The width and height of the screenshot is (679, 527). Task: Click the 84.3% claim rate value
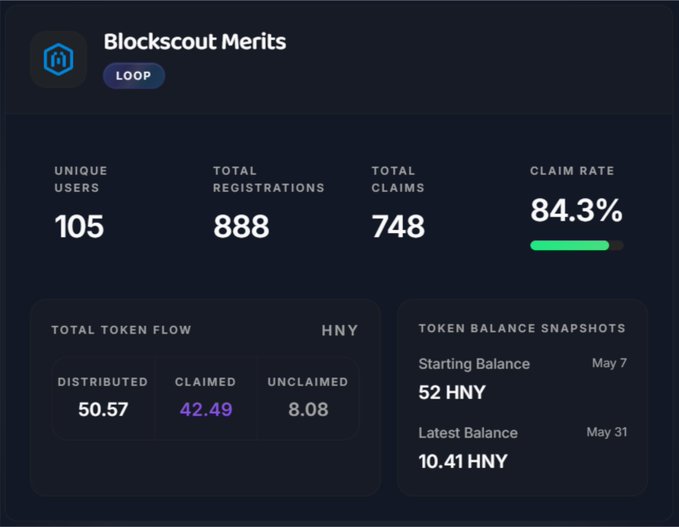pyautogui.click(x=576, y=210)
